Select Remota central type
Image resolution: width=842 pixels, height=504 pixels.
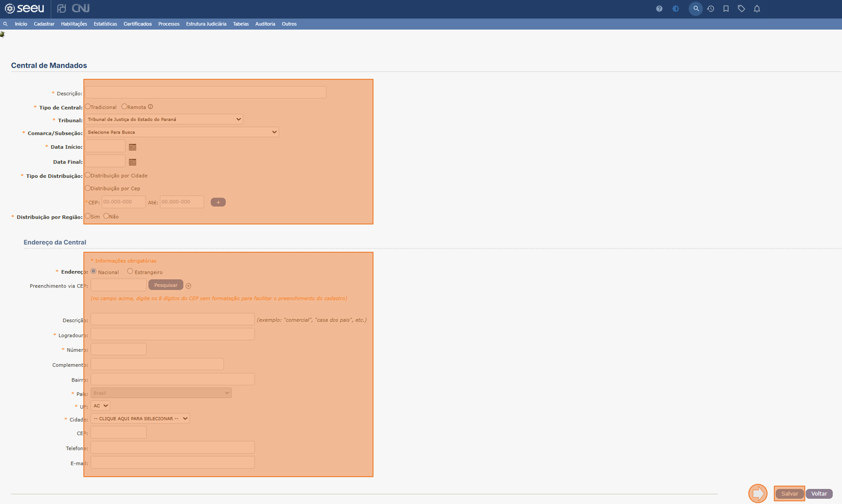pos(124,107)
